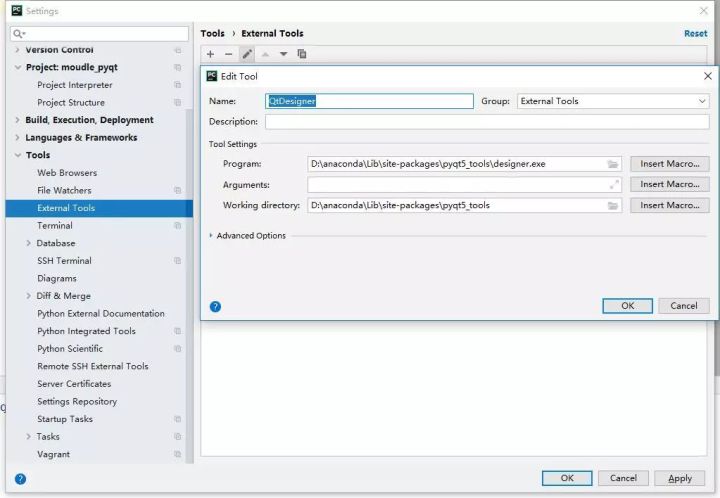
Task: Move tool up with up arrow icon
Action: pos(265,54)
